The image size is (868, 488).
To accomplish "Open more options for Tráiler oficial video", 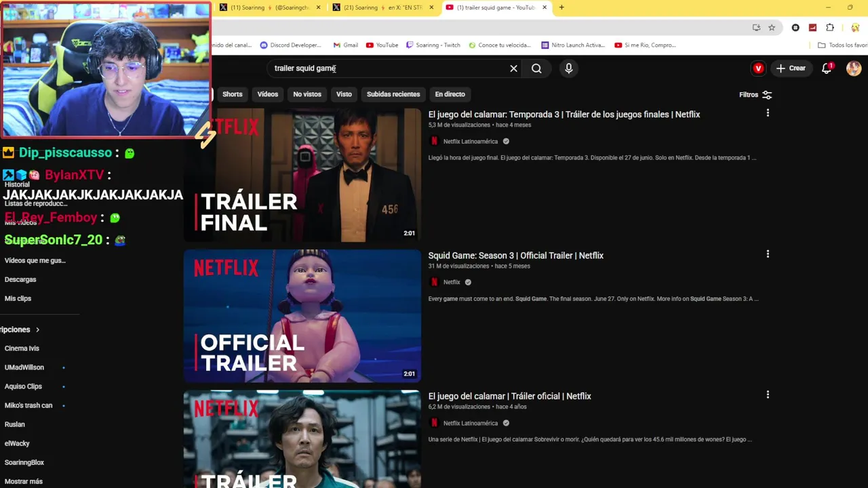I will pyautogui.click(x=768, y=394).
